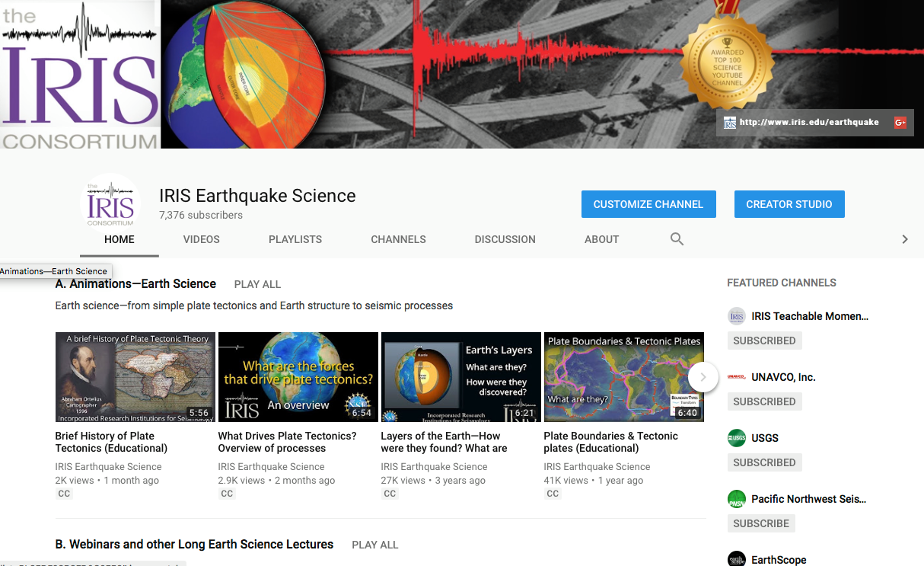The height and width of the screenshot is (566, 924).
Task: Open A. Animations—Earth Science section title
Action: pyautogui.click(x=135, y=283)
